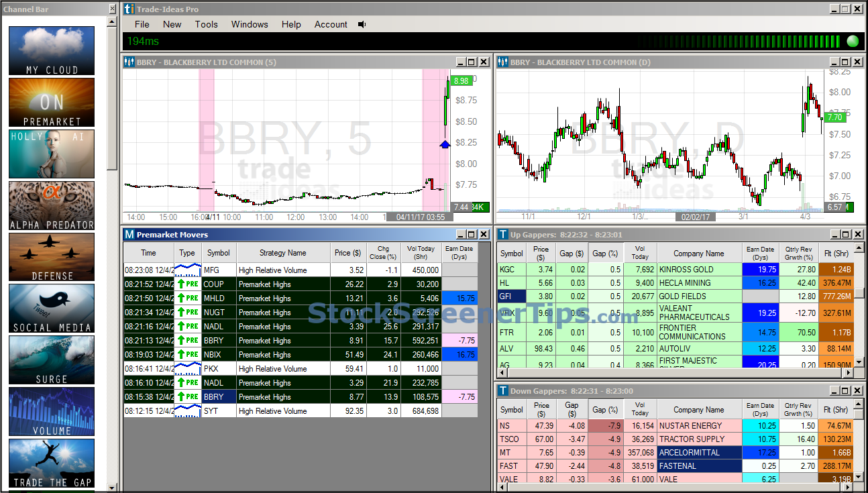The image size is (868, 493).
Task: Select the Defense channel
Action: pos(52,257)
